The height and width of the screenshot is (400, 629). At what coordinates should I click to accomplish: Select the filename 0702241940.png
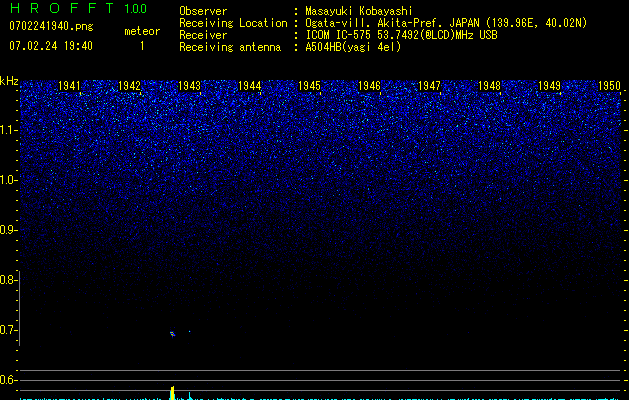[51, 26]
